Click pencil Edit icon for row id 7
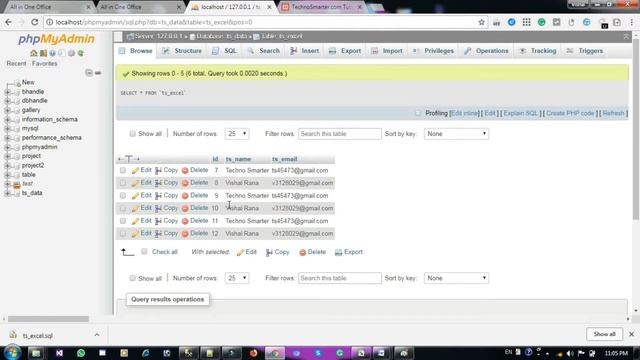The image size is (640, 360). pos(136,170)
